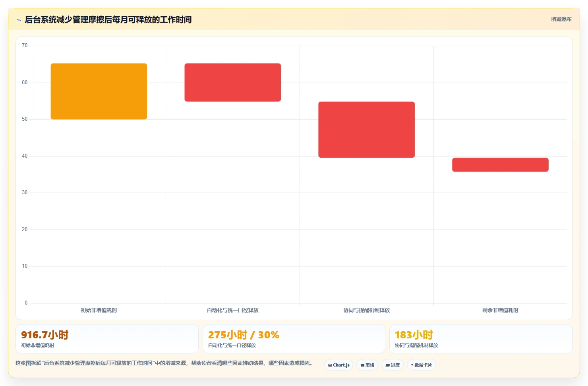Open the 183小时 data card
The image size is (588, 386).
tap(481, 339)
